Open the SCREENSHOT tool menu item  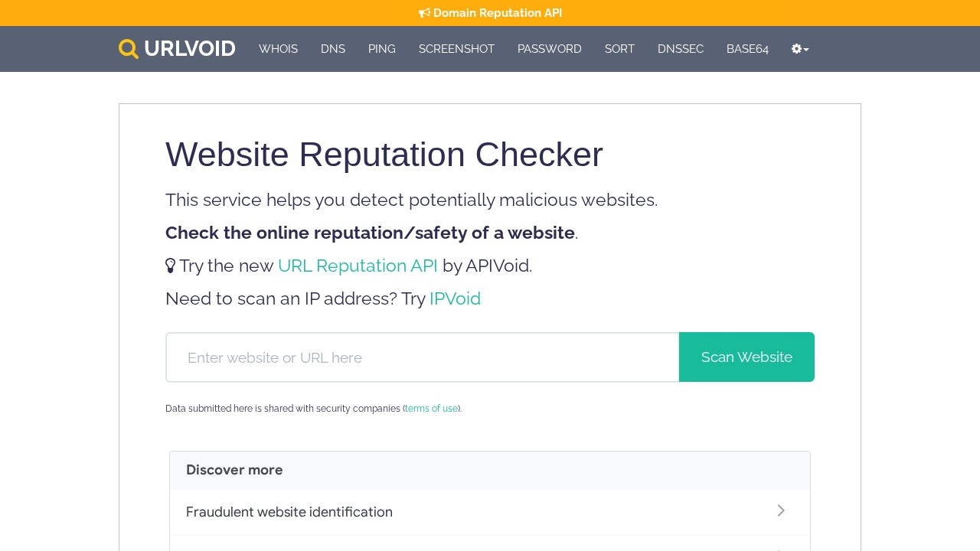[x=456, y=49]
